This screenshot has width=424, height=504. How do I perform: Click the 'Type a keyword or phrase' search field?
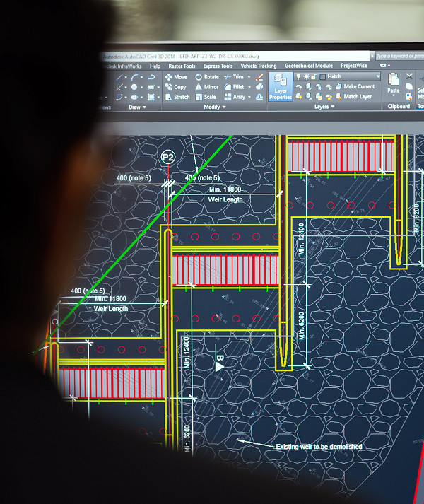[x=400, y=56]
